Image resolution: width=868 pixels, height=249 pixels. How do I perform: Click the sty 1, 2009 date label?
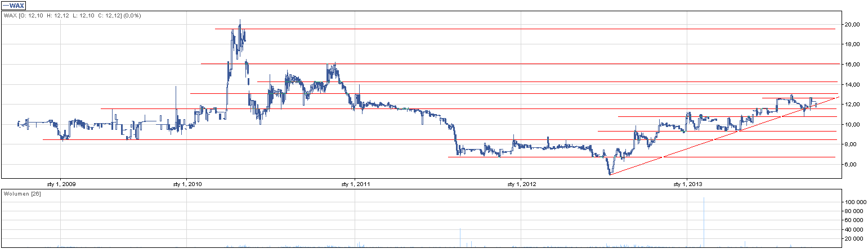tap(60, 184)
